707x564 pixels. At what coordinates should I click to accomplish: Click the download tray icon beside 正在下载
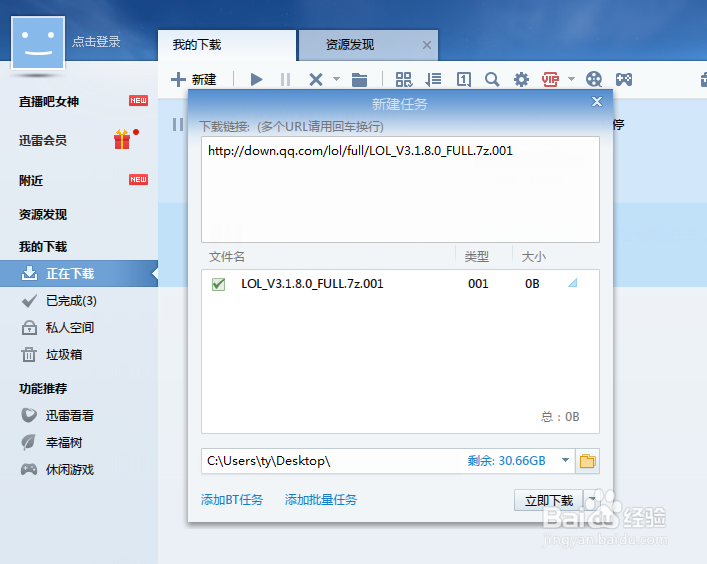(x=29, y=273)
